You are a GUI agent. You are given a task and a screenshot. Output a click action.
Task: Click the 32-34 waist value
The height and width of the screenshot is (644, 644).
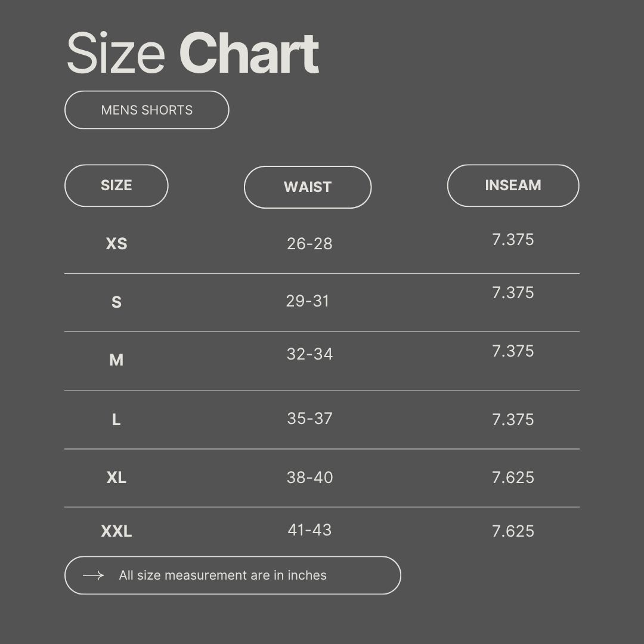coord(309,354)
